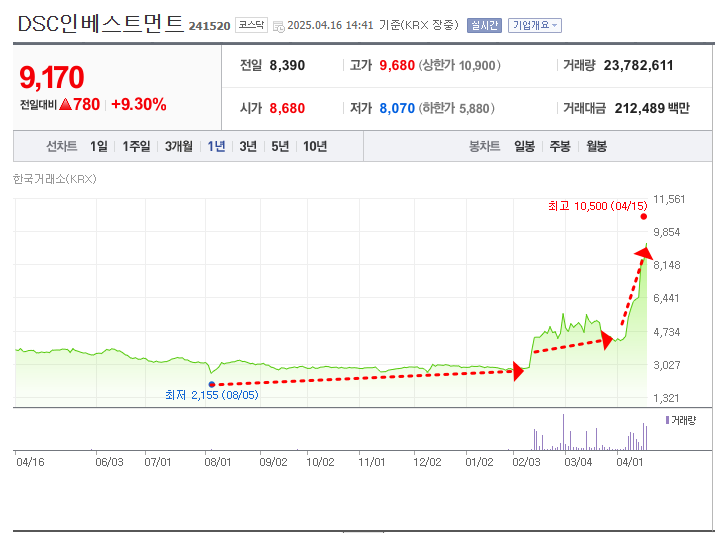Click the 거래량 volume legend text
This screenshot has height=533, width=715.
(684, 420)
